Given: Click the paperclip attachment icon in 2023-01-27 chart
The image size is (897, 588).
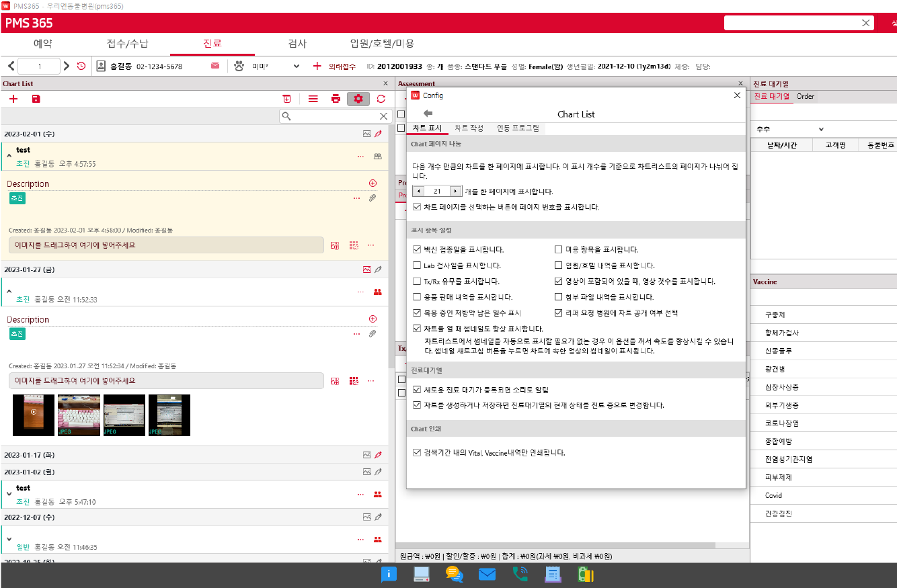Looking at the screenshot, I should pos(373,333).
